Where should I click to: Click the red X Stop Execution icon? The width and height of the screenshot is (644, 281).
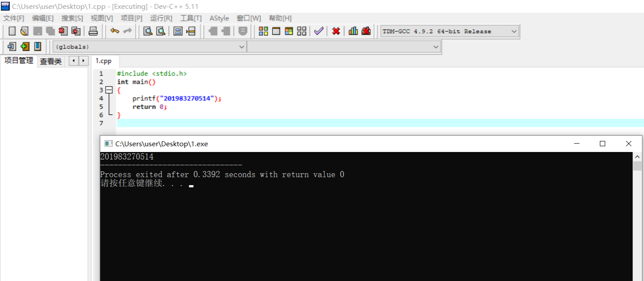[336, 31]
